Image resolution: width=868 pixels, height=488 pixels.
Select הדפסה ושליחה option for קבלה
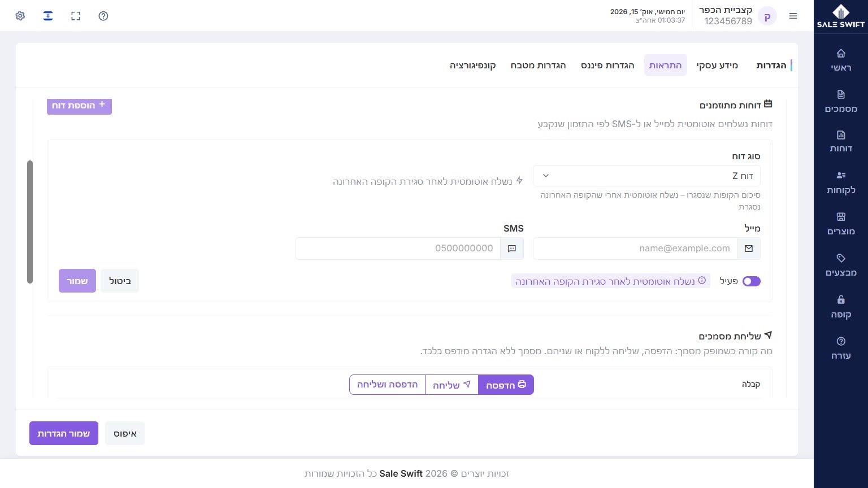(388, 385)
